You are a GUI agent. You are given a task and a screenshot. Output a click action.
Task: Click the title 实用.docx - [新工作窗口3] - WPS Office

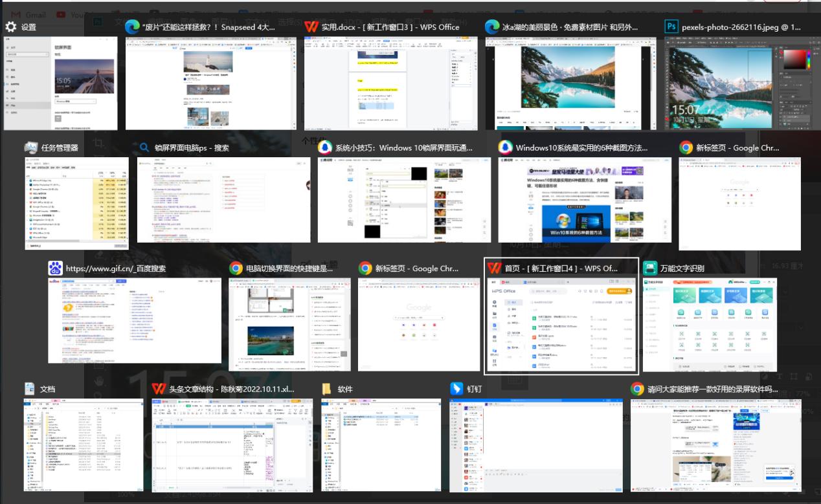tap(390, 27)
